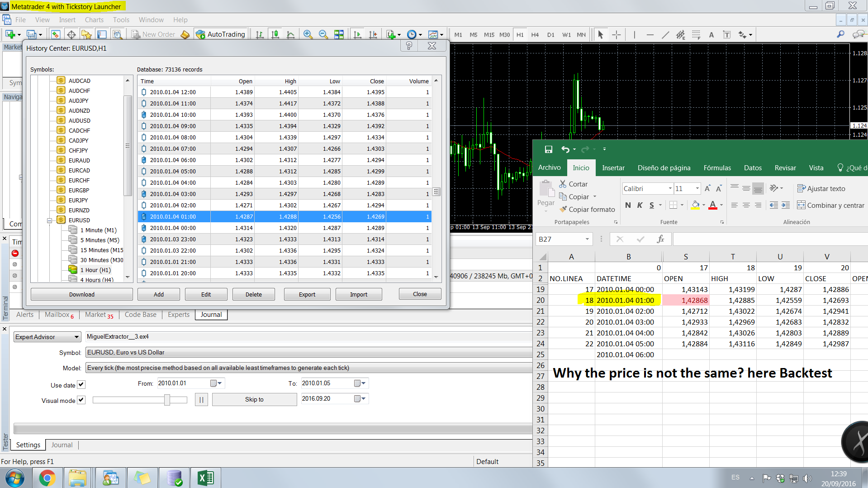This screenshot has width=868, height=488.
Task: Click the Excel save icon
Action: (x=549, y=149)
